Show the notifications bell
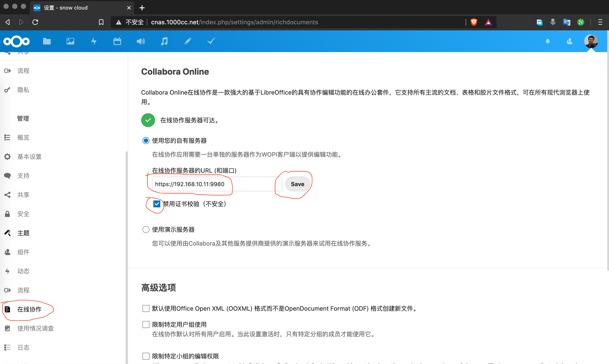 coord(548,41)
